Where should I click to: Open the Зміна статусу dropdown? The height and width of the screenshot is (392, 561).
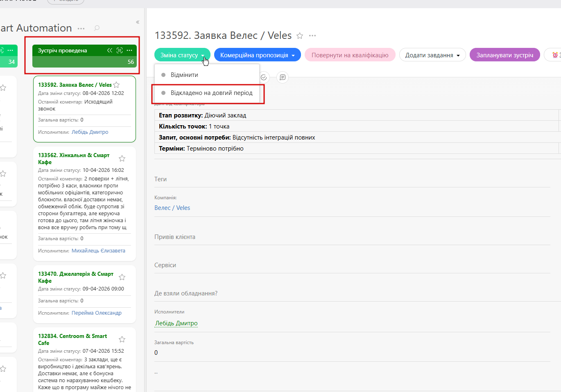pos(182,55)
